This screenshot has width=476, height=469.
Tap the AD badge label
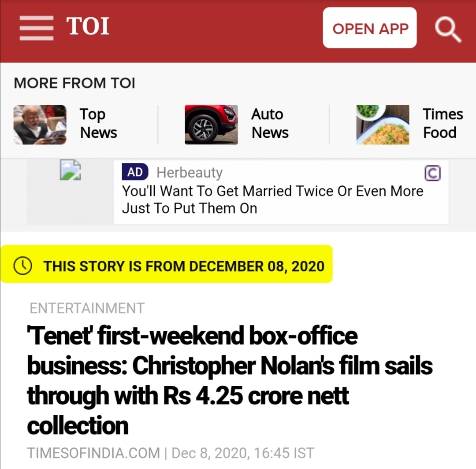(x=135, y=172)
